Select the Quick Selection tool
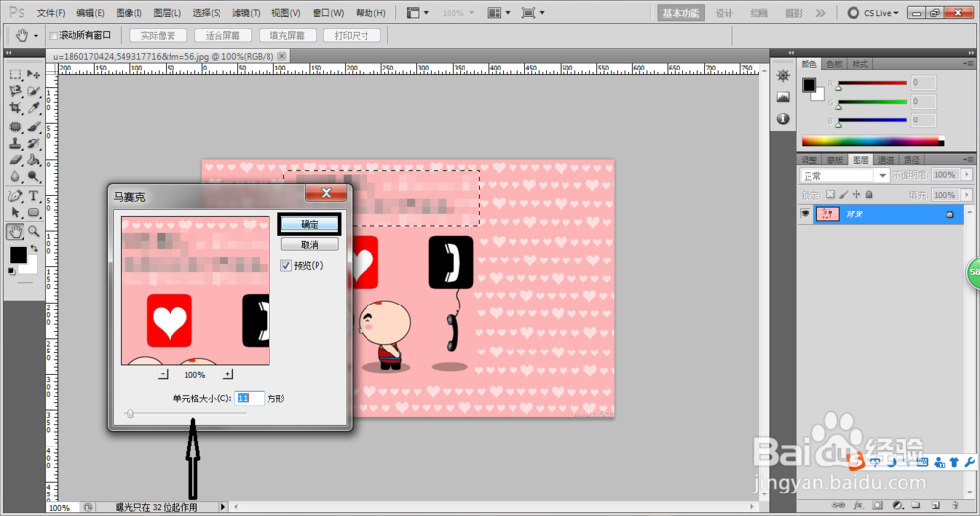 pyautogui.click(x=33, y=91)
